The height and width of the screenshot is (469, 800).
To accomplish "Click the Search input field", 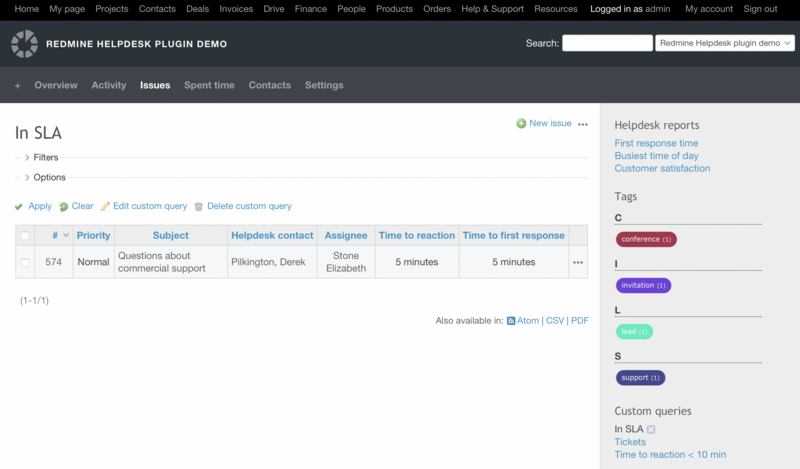I will click(606, 43).
